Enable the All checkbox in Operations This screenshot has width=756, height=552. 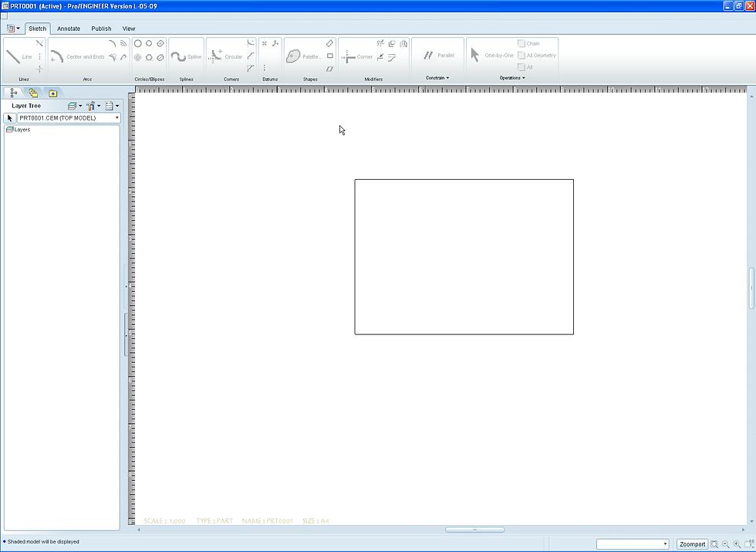tap(521, 67)
